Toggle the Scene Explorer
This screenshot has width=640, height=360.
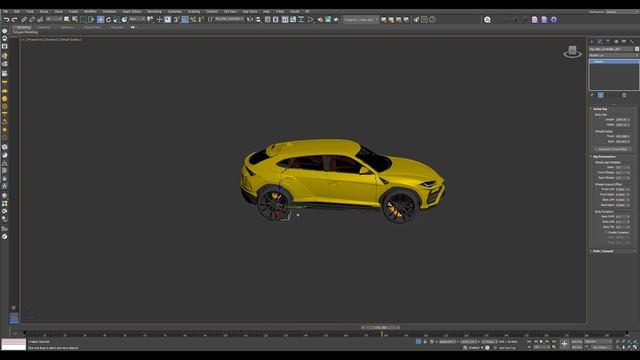267,20
